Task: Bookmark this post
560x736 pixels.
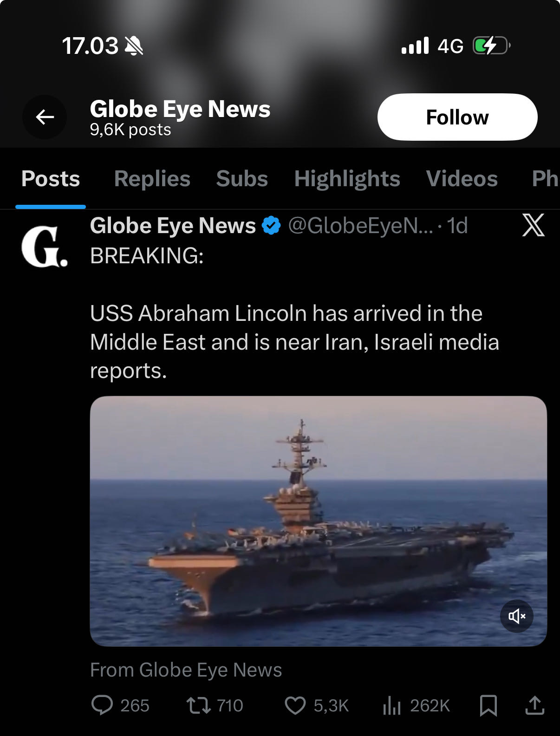Action: [x=488, y=705]
